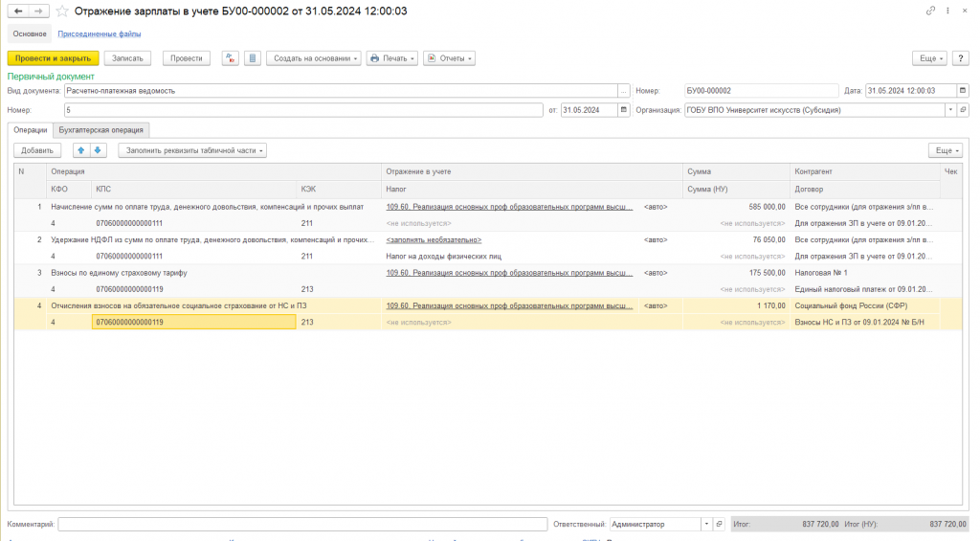Move row down with blue down arrow
The width and height of the screenshot is (980, 541).
98,150
